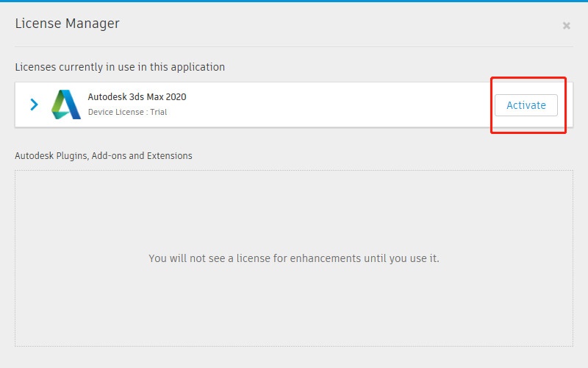Click the License Manager title

[67, 24]
